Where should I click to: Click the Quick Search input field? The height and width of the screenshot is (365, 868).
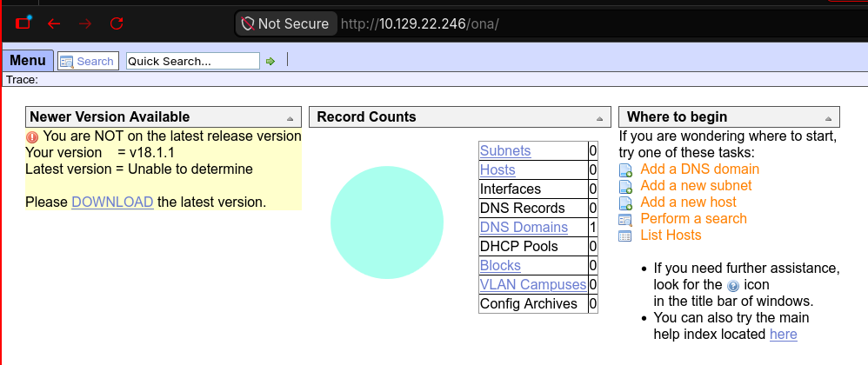click(x=193, y=61)
